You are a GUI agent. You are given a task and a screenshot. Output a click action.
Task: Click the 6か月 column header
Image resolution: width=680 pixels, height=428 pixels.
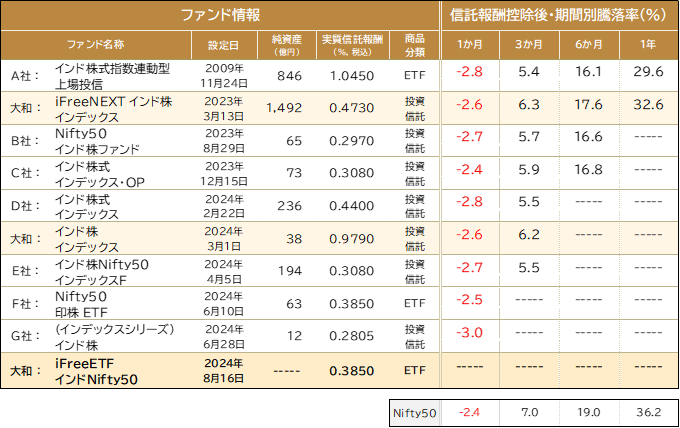(588, 44)
